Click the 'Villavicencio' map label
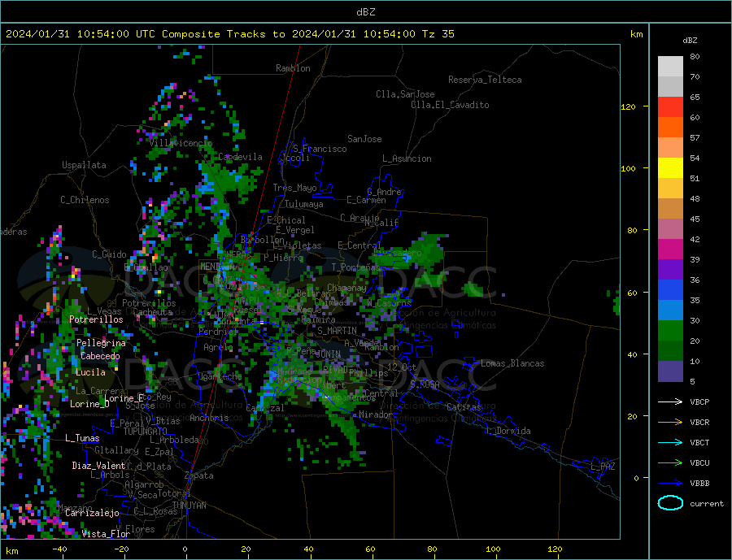The height and width of the screenshot is (560, 732). pyautogui.click(x=181, y=143)
